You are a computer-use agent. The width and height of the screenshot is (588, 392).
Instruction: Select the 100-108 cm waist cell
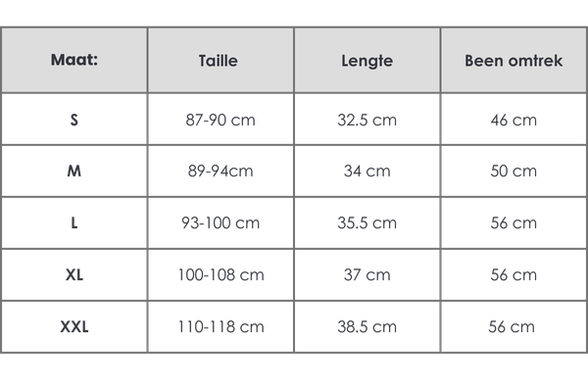point(220,275)
